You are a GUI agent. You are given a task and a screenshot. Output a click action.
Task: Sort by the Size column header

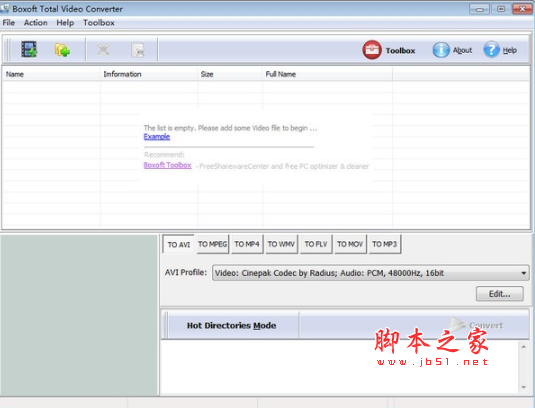tap(230, 74)
